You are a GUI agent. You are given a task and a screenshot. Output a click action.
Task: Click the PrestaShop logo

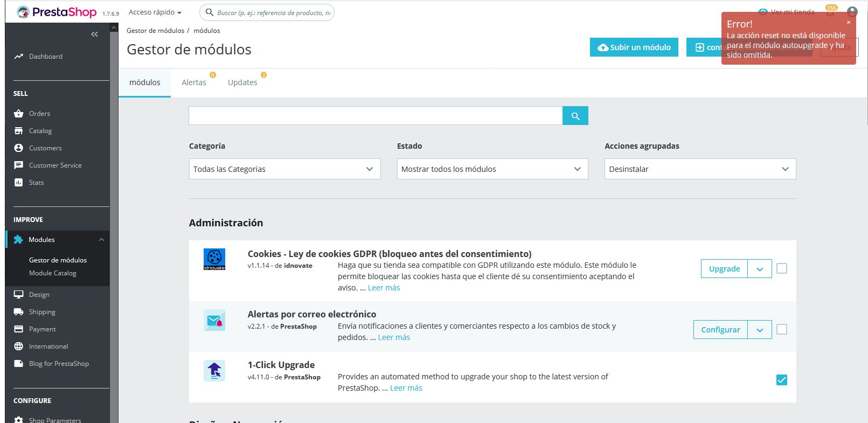click(x=57, y=12)
